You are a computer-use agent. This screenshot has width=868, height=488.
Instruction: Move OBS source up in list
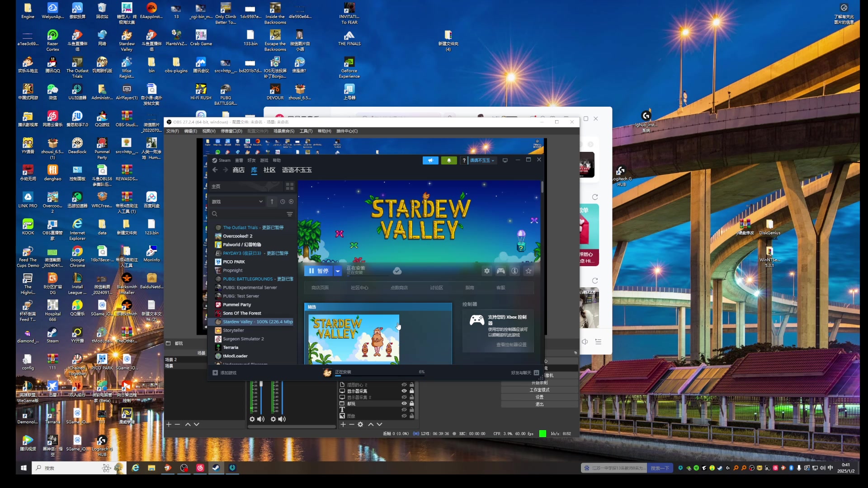pos(371,424)
